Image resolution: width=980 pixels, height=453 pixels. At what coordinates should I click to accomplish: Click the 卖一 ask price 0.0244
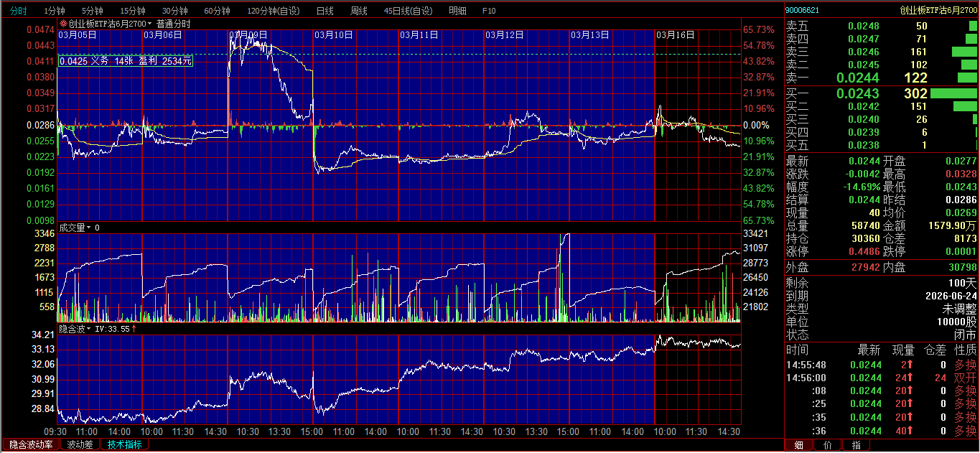pyautogui.click(x=862, y=78)
